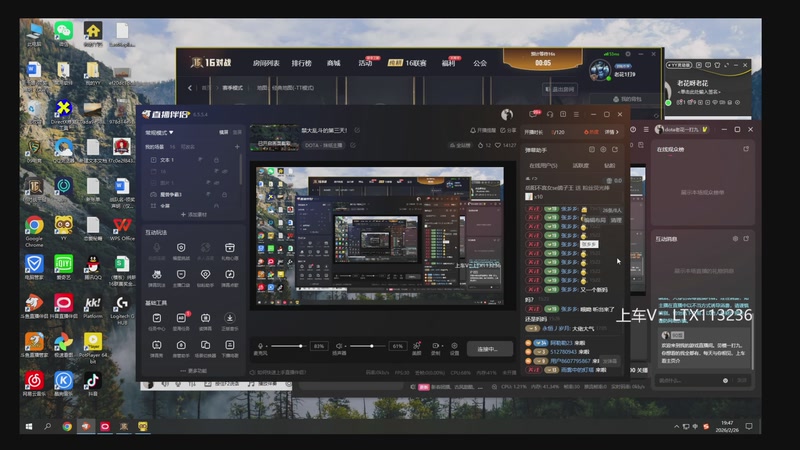Open 商城 in the 16对战 menu
This screenshot has height=450, width=800.
tap(333, 63)
